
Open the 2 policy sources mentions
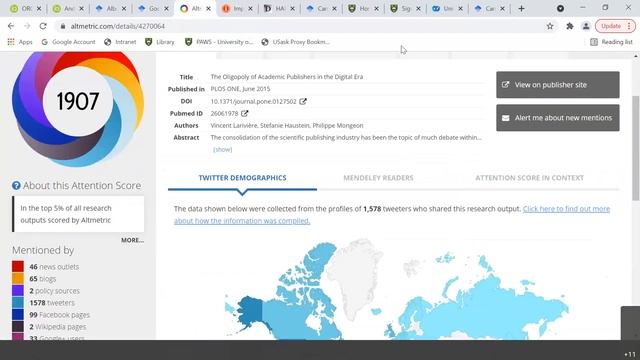point(54,291)
